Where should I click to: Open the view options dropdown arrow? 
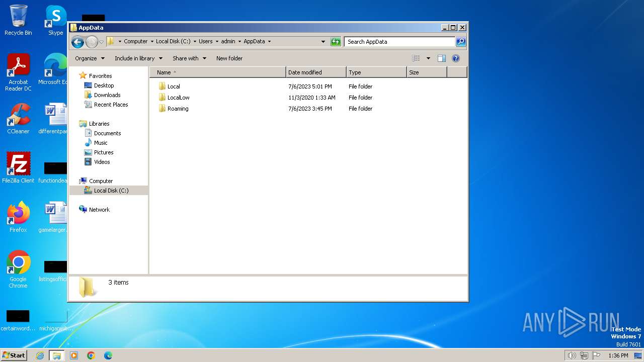coord(428,58)
